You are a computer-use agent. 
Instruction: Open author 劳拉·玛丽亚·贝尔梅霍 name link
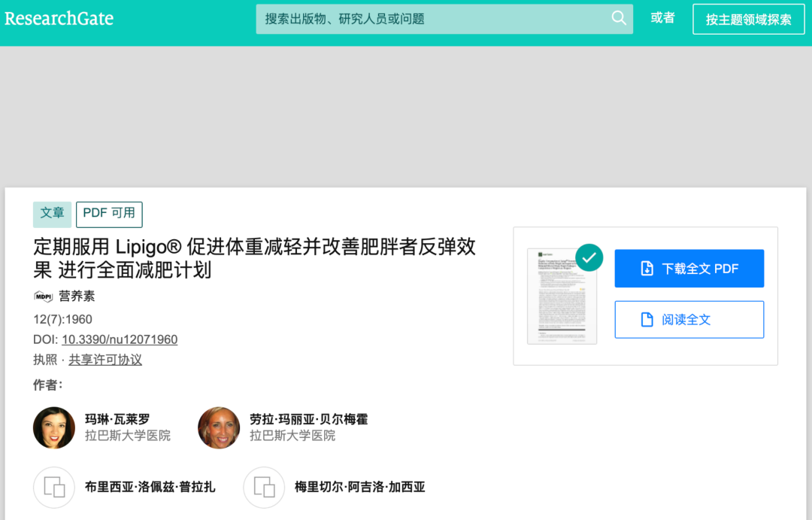(309, 419)
